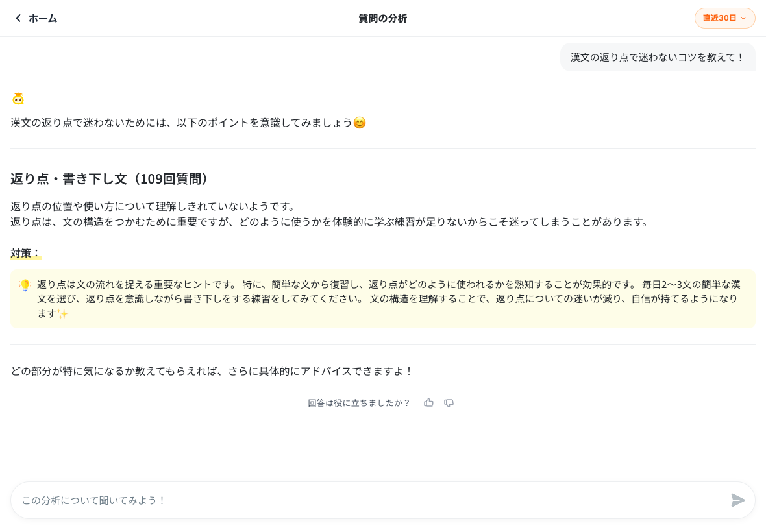Click the user message 漢文の返り点で迷わないコツを教えて！
Image resolution: width=766 pixels, height=532 pixels.
click(x=657, y=57)
